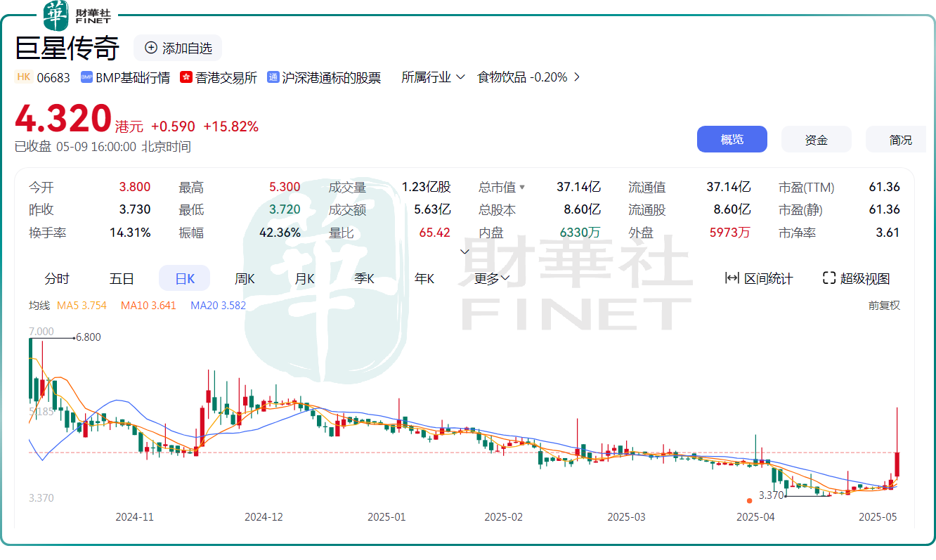Screen dimensions: 936x560
Task: Select the 年K chart tab
Action: pos(424,278)
